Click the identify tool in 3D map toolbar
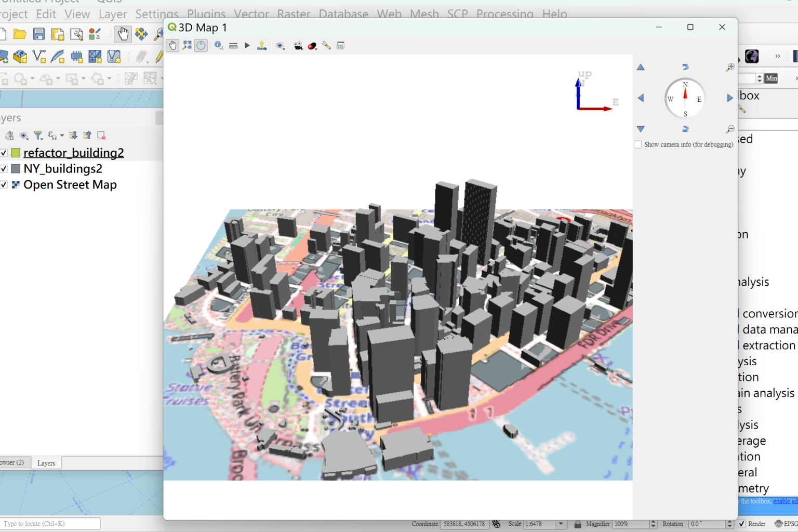This screenshot has width=798, height=532. (x=218, y=45)
